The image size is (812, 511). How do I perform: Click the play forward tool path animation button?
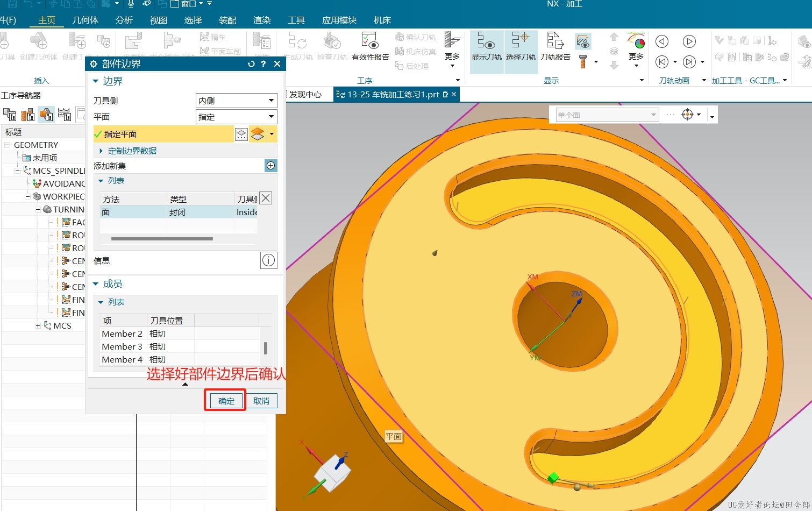point(689,41)
